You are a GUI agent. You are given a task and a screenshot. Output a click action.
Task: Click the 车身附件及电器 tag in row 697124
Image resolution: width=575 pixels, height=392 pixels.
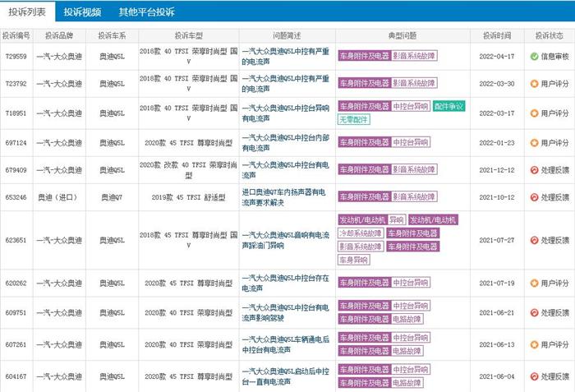point(364,142)
